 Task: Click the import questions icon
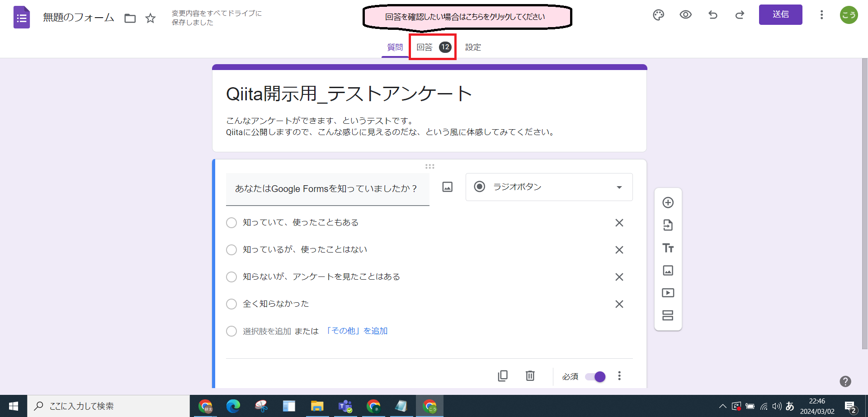668,225
